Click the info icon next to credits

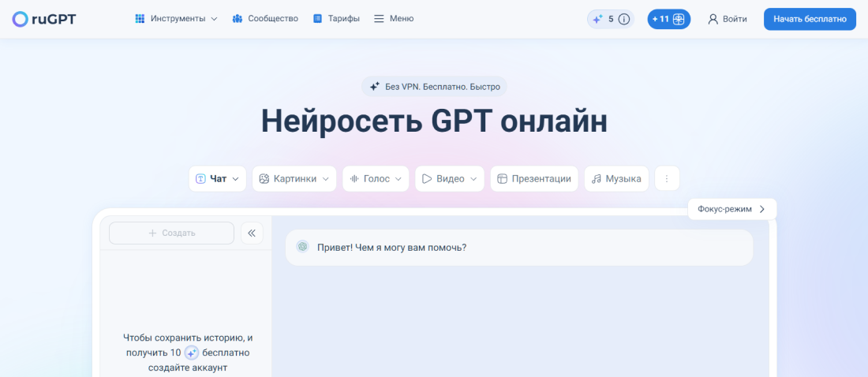coord(624,19)
